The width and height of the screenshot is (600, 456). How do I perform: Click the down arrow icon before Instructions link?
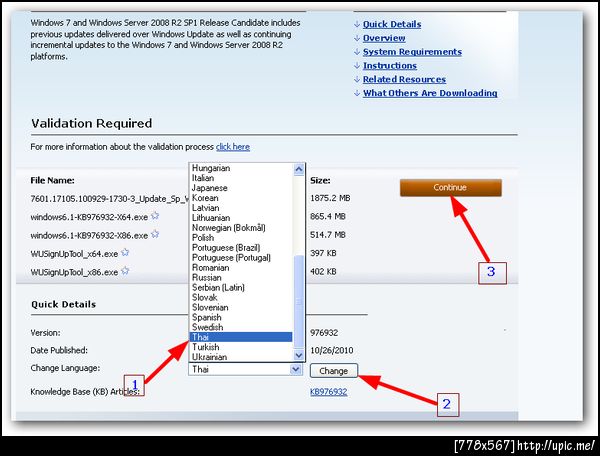[x=357, y=66]
